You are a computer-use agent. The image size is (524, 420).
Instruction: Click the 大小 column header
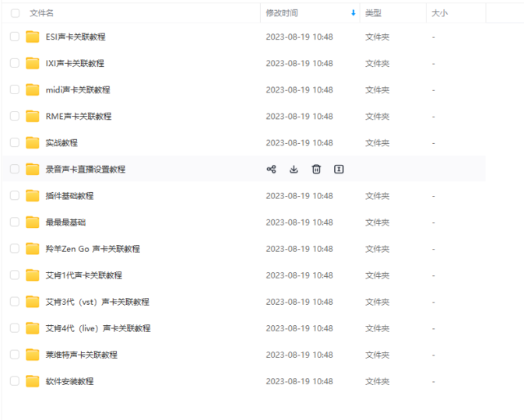pos(440,13)
